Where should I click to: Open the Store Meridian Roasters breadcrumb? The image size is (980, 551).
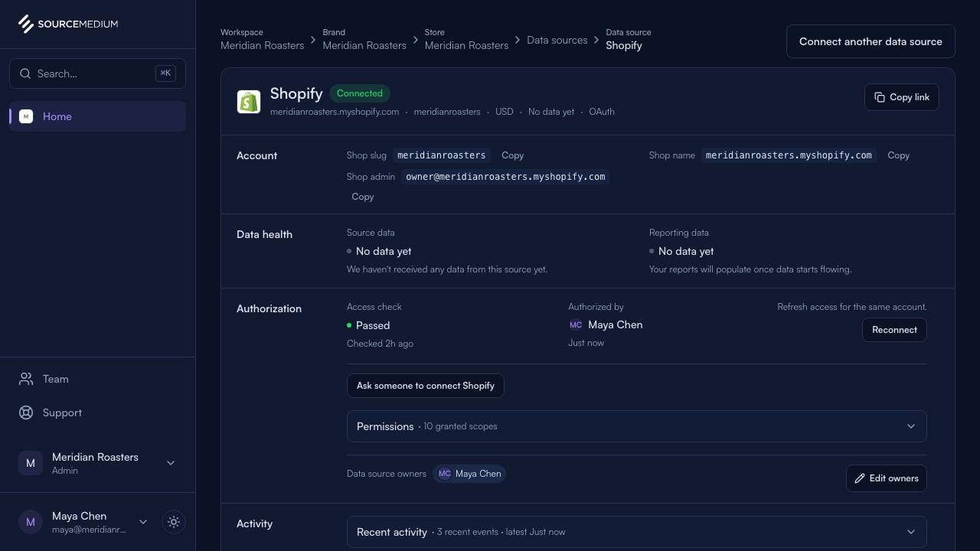pyautogui.click(x=466, y=39)
